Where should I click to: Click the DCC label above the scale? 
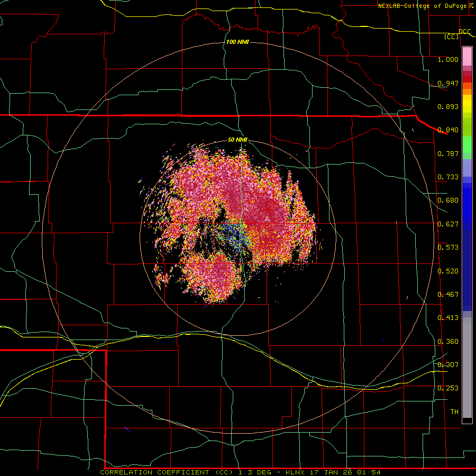(465, 31)
